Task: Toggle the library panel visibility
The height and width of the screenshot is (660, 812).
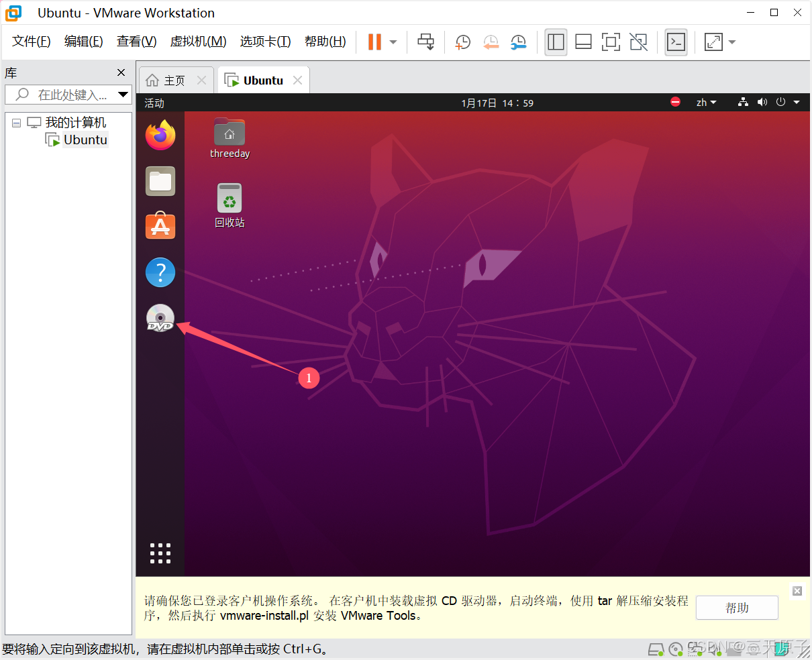Action: 556,42
